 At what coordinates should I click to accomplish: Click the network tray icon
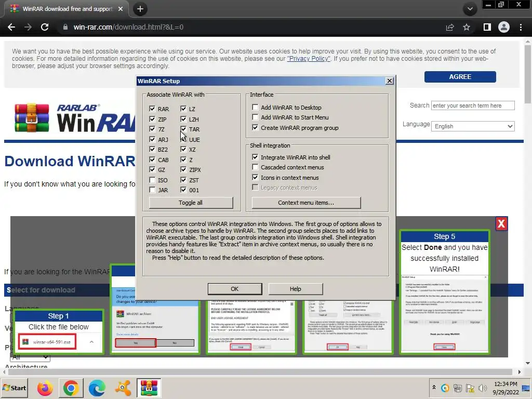click(457, 388)
